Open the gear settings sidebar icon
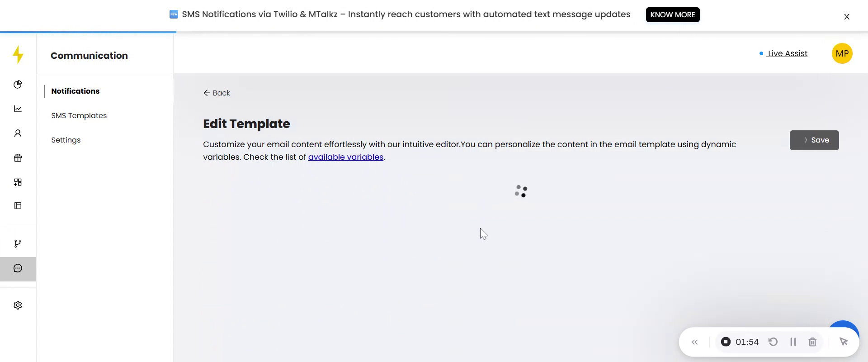The image size is (868, 362). (x=18, y=305)
